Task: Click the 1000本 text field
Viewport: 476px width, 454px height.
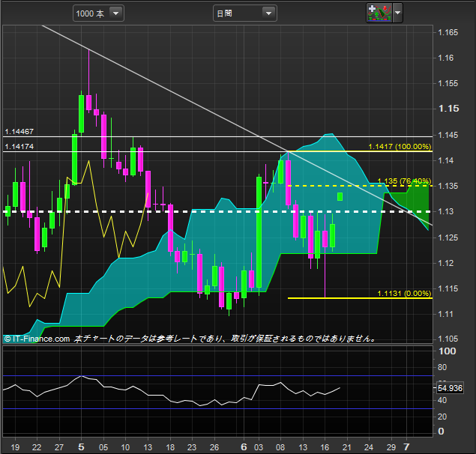Action: [x=90, y=13]
